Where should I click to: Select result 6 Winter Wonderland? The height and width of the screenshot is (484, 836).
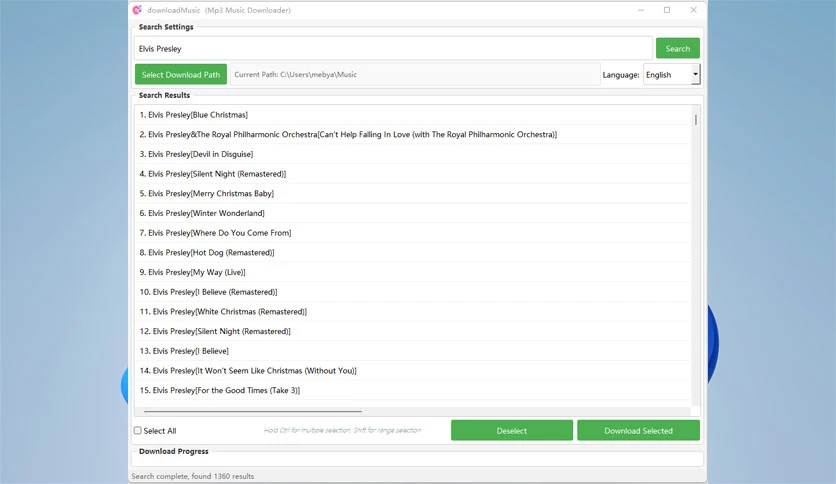point(413,213)
